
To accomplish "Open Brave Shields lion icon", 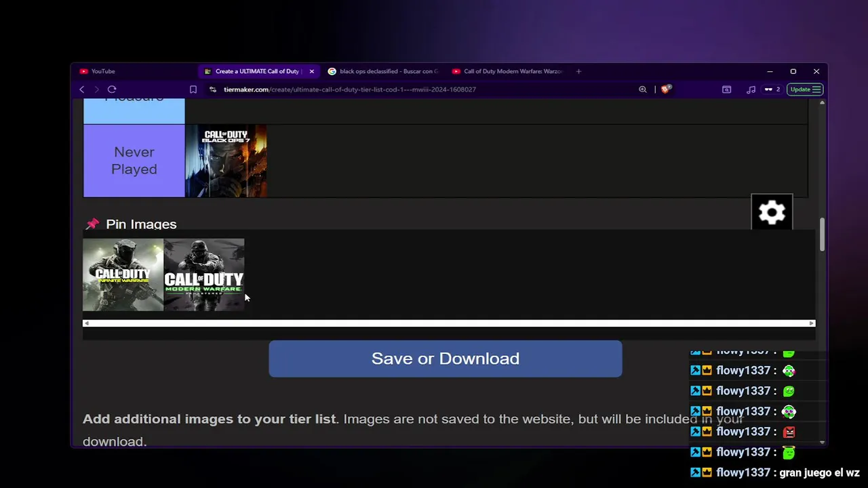I will [666, 89].
